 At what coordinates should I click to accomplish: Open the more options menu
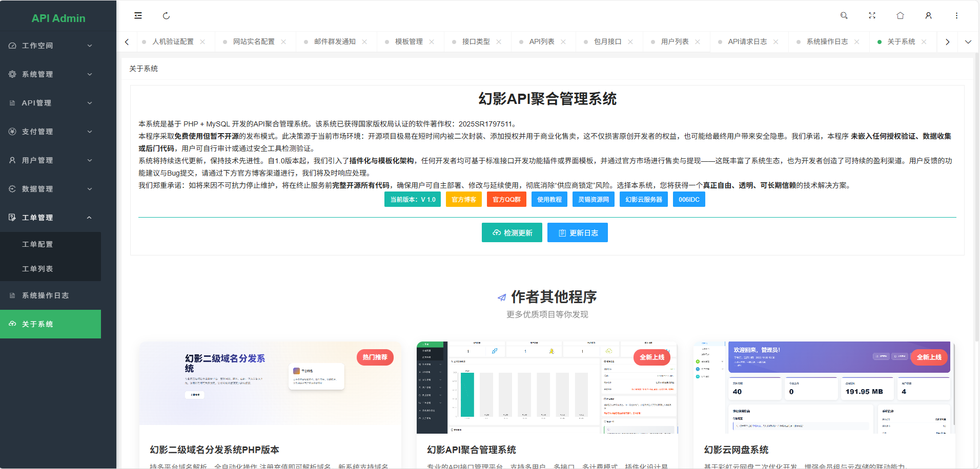(x=956, y=15)
